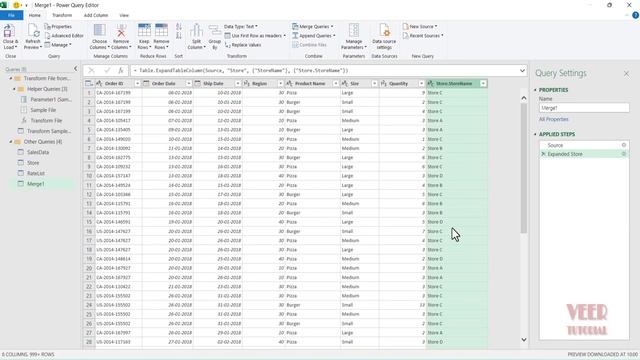Click the Split Column icon
This screenshot has height=360, width=640.
196,31
